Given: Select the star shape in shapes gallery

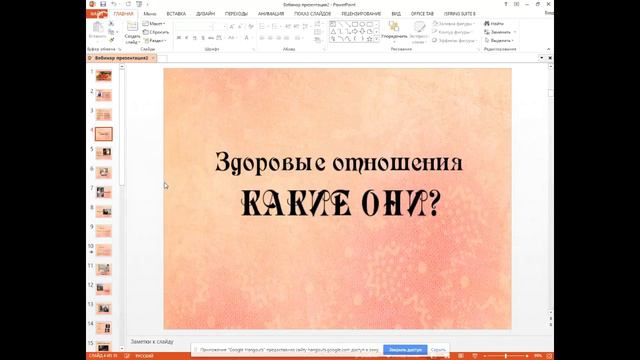Looking at the screenshot, I should tap(369, 39).
